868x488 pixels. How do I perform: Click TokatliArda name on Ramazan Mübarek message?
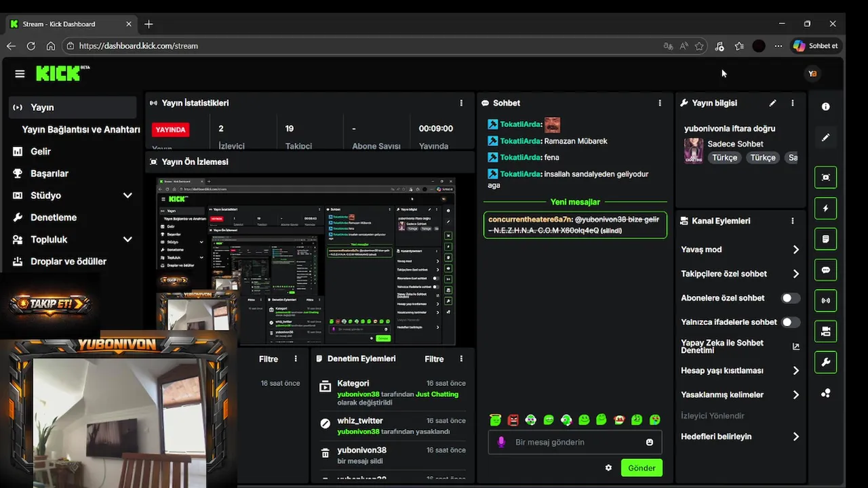tap(519, 141)
